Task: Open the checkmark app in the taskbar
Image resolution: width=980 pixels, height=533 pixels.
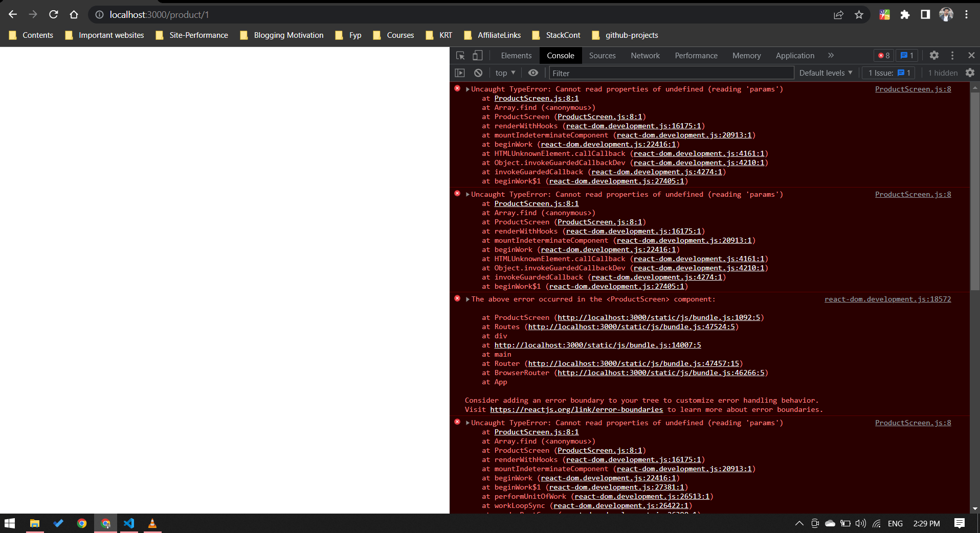Action: pyautogui.click(x=58, y=523)
